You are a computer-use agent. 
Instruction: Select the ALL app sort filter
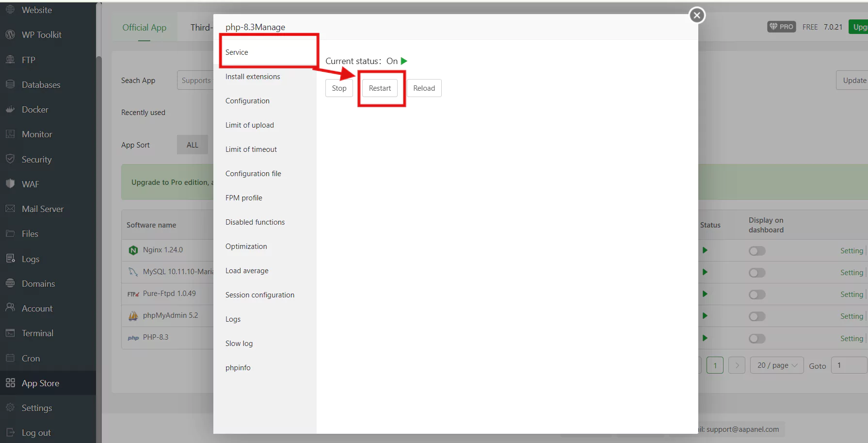(x=193, y=145)
